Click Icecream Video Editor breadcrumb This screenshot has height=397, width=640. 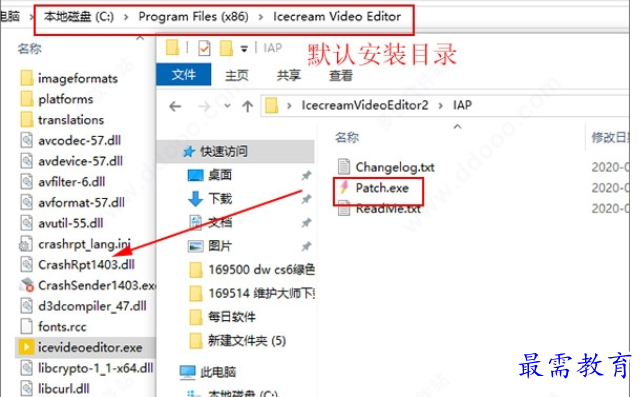tap(337, 17)
